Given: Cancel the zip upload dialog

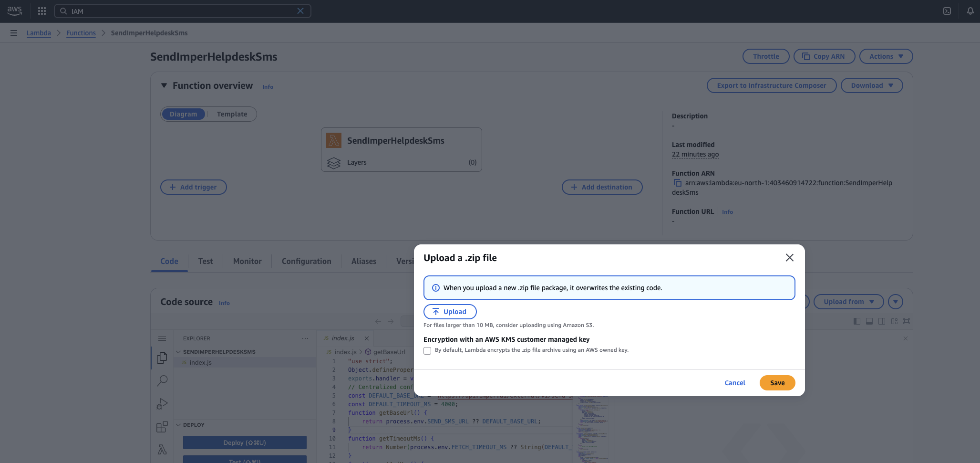Looking at the screenshot, I should coord(735,383).
